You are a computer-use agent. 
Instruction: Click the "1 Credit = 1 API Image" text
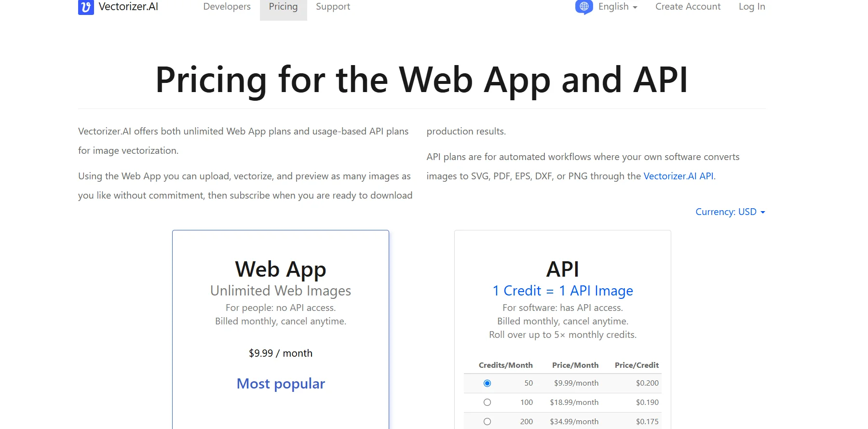pyautogui.click(x=563, y=291)
